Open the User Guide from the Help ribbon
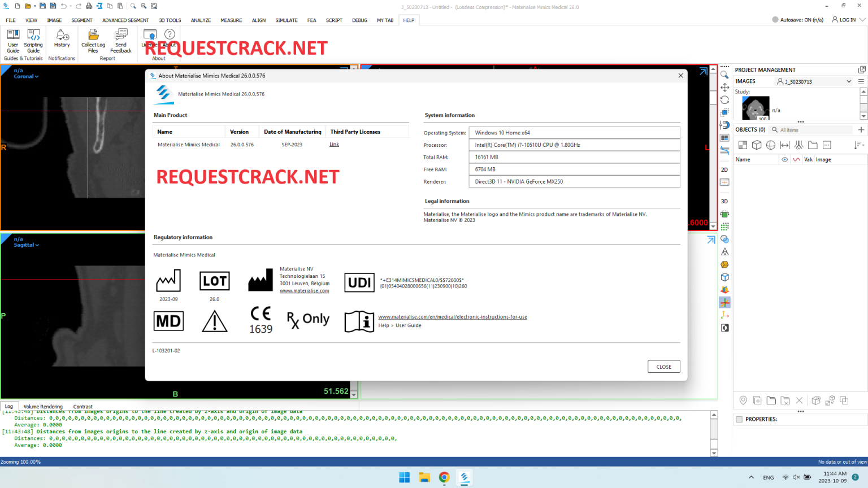This screenshot has height=488, width=868. coord(12,42)
